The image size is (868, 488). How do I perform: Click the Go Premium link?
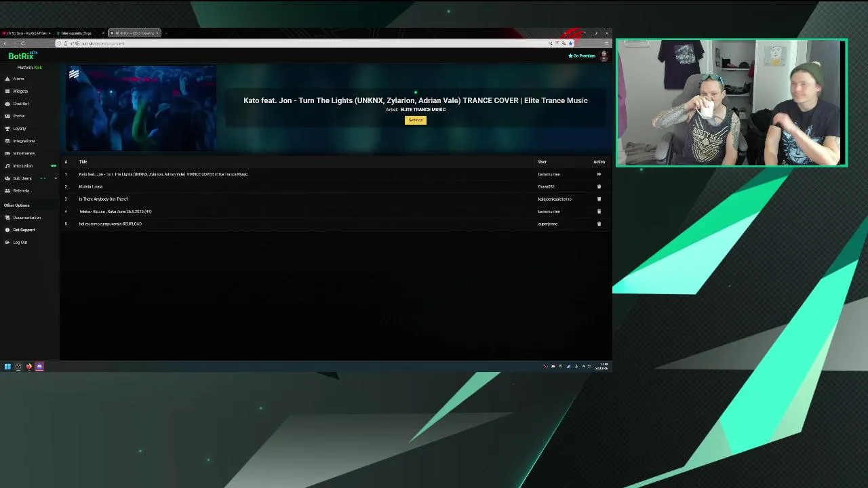pyautogui.click(x=582, y=56)
